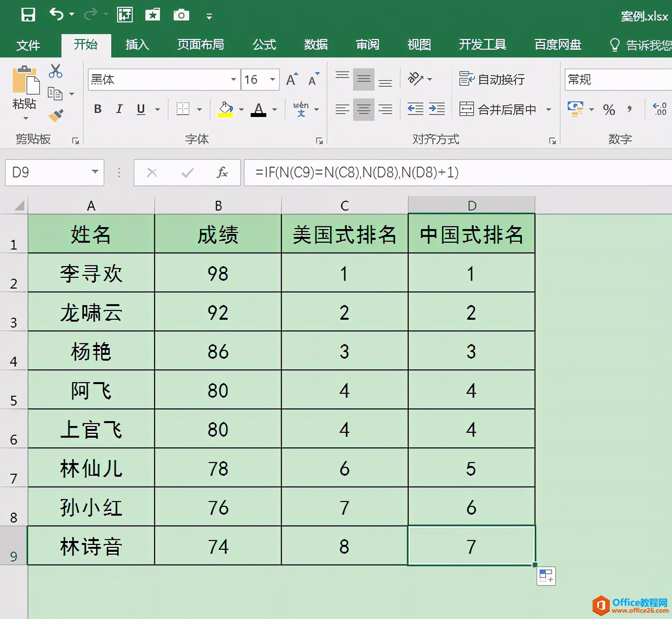Open the undo history dropdown arrow
Image resolution: width=672 pixels, height=619 pixels.
(x=72, y=15)
